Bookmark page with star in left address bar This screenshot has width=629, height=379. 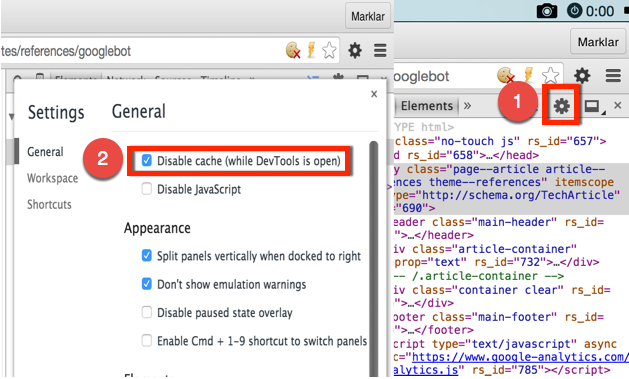(329, 51)
